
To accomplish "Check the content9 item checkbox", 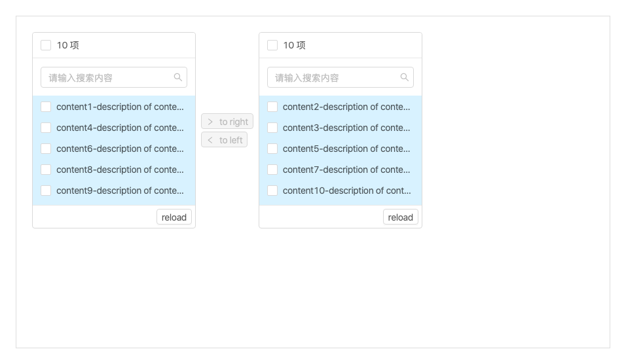I will coord(46,191).
